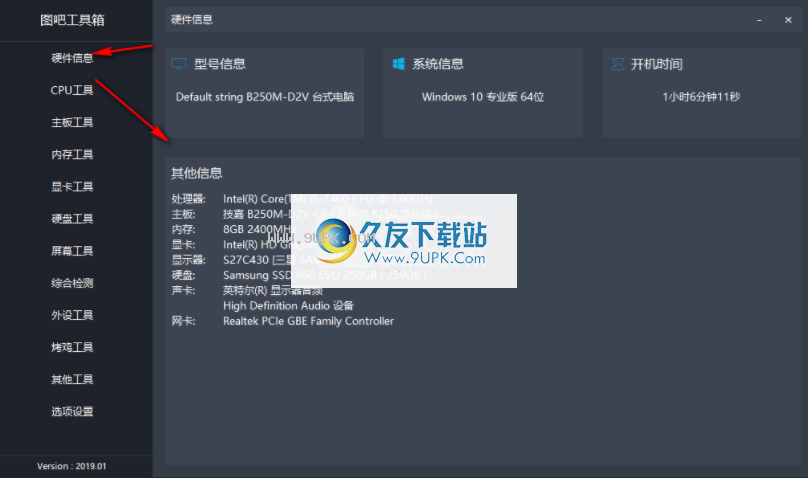This screenshot has width=808, height=482.
Task: Click the Windows 10 专业版 64位 text
Action: (x=483, y=97)
